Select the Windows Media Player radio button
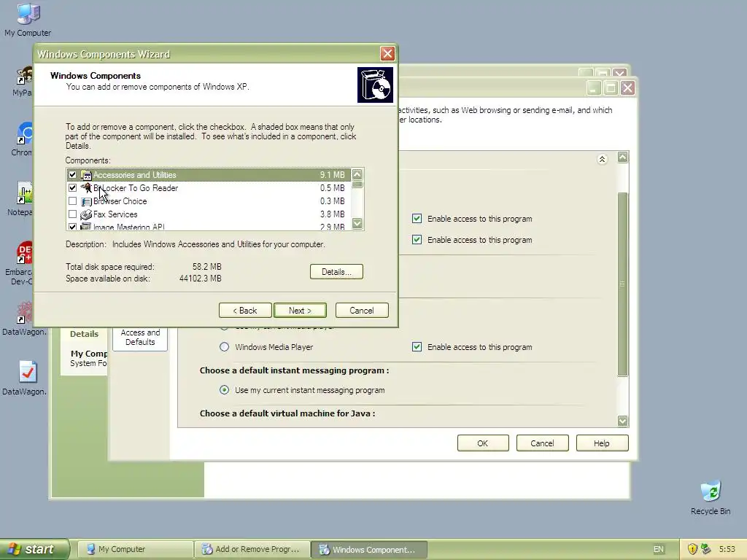The height and width of the screenshot is (560, 747). click(224, 346)
